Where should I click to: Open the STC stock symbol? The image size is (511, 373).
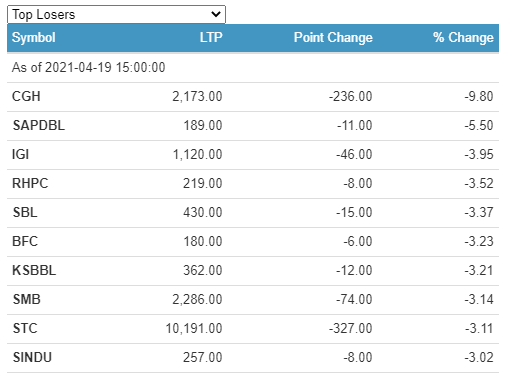[x=25, y=328]
